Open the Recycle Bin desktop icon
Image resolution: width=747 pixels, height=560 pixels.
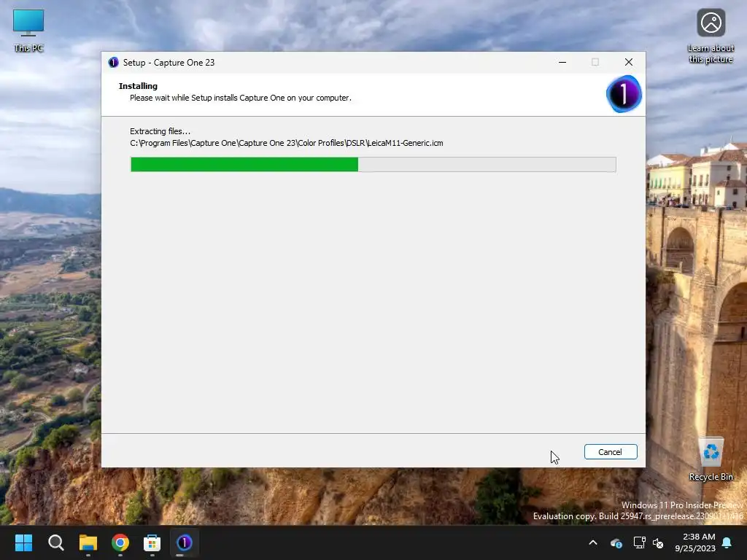click(x=711, y=459)
